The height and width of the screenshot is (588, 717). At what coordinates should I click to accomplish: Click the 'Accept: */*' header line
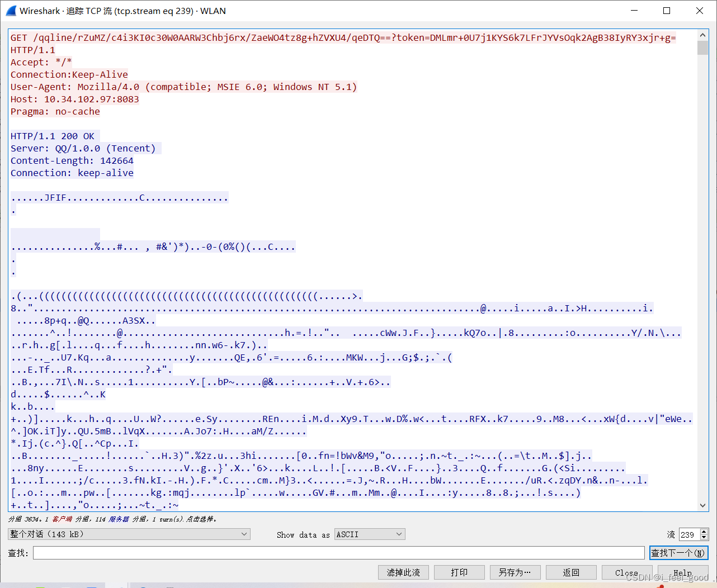tap(41, 62)
